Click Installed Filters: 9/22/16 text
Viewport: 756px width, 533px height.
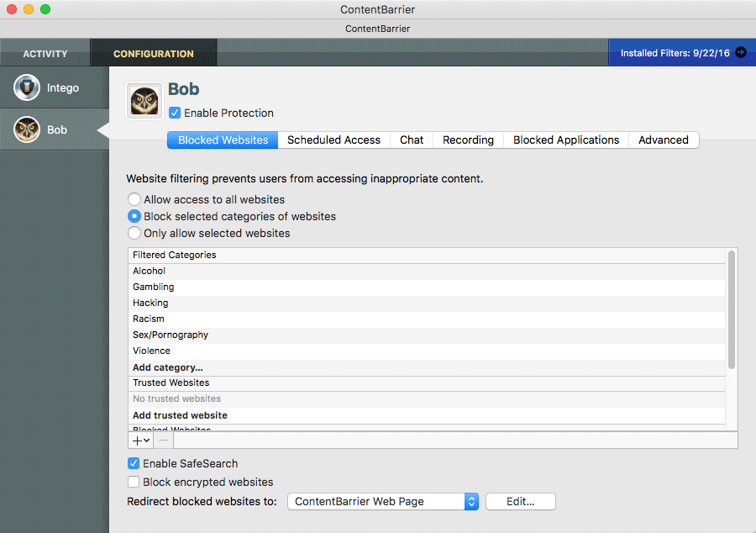675,53
